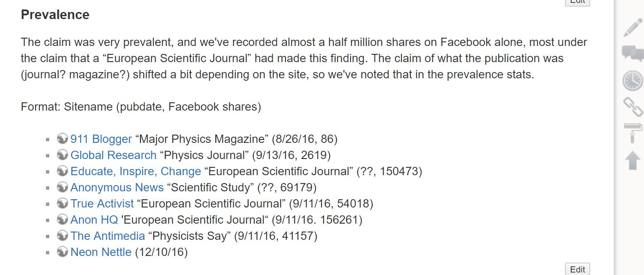
Task: Click globe icon beside Neon Nettle
Action: [62, 251]
